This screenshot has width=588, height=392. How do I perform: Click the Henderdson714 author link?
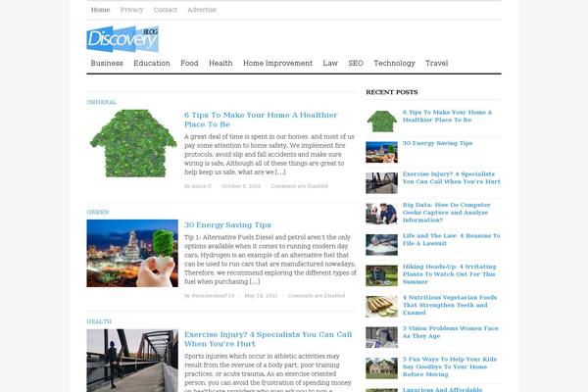point(213,296)
